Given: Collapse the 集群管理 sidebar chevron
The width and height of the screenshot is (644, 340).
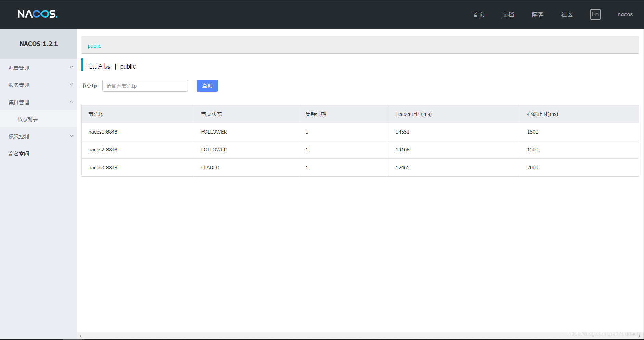Looking at the screenshot, I should [71, 102].
